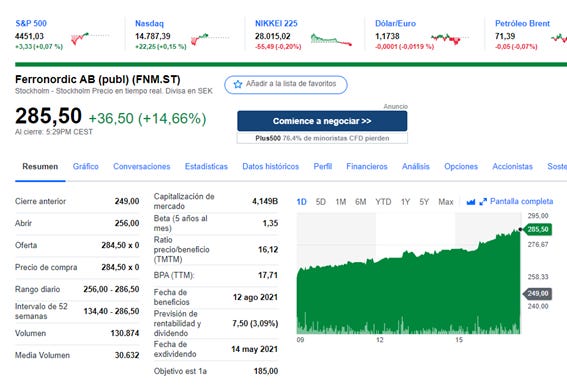This screenshot has width=567, height=388.
Task: Select the 6M chart range
Action: 361,202
